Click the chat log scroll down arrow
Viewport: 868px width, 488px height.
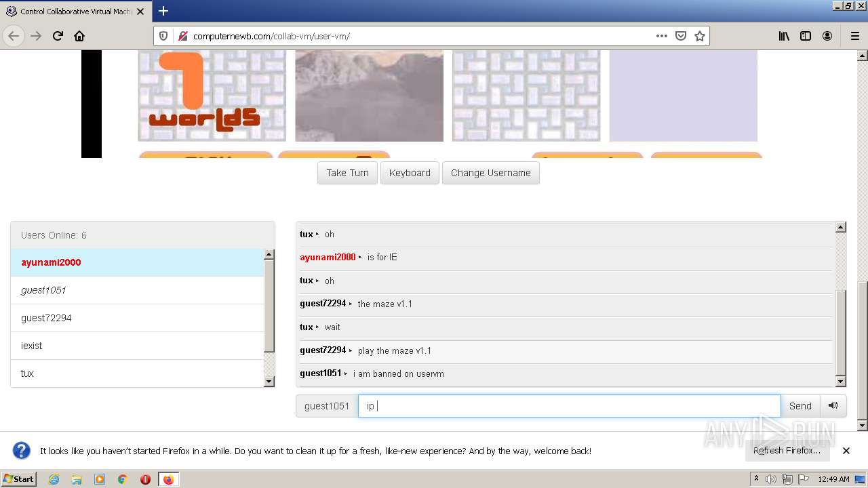[841, 382]
